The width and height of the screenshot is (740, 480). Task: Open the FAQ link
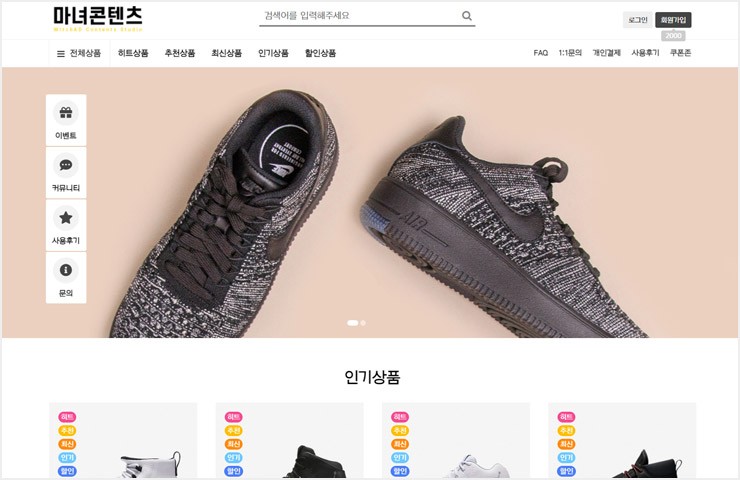541,53
